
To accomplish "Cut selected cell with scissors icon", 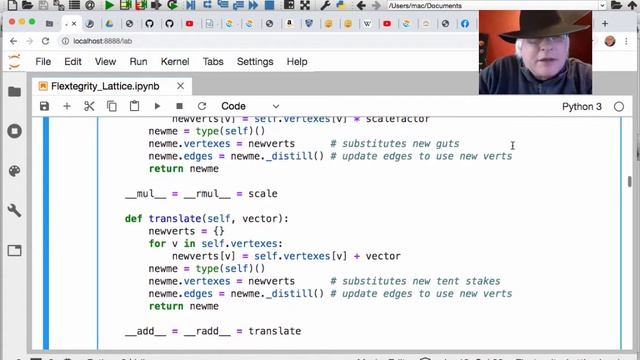I will [x=89, y=107].
